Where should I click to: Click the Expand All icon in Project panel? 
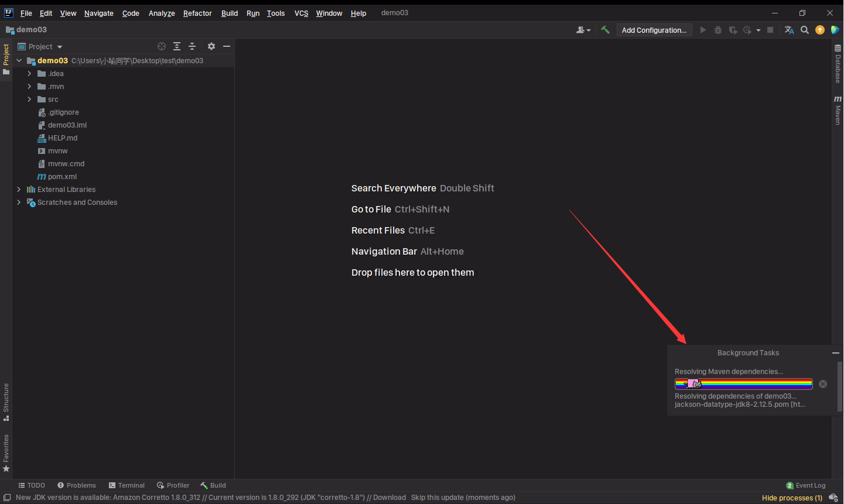[177, 46]
